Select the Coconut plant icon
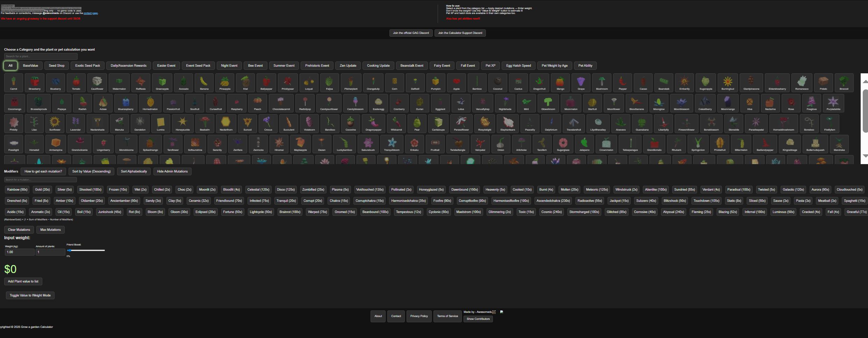868x338 pixels. point(497,83)
